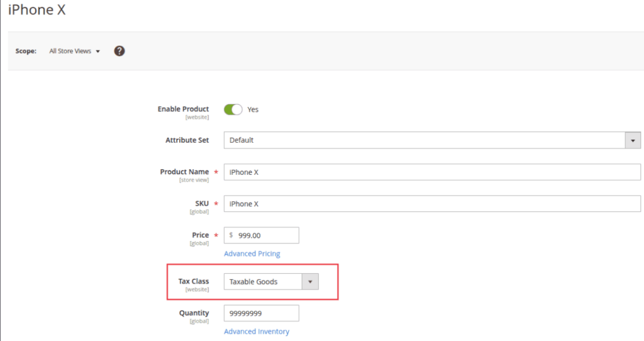Click the SKU input field
This screenshot has width=644, height=341.
pyautogui.click(x=432, y=204)
